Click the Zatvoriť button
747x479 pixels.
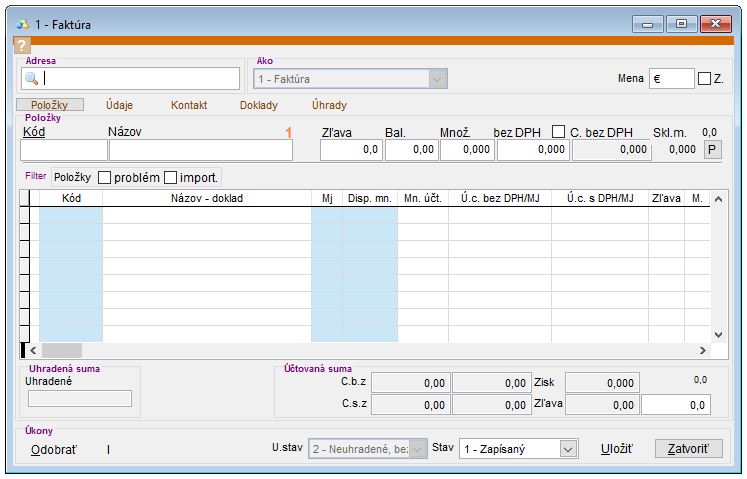(x=688, y=449)
